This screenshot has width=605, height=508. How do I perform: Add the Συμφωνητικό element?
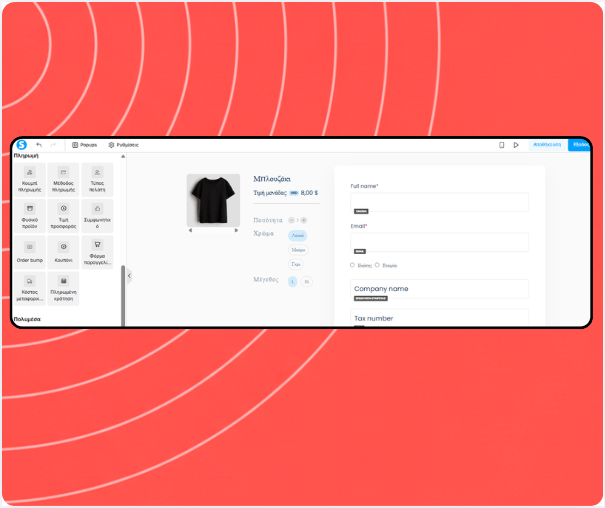(x=97, y=216)
